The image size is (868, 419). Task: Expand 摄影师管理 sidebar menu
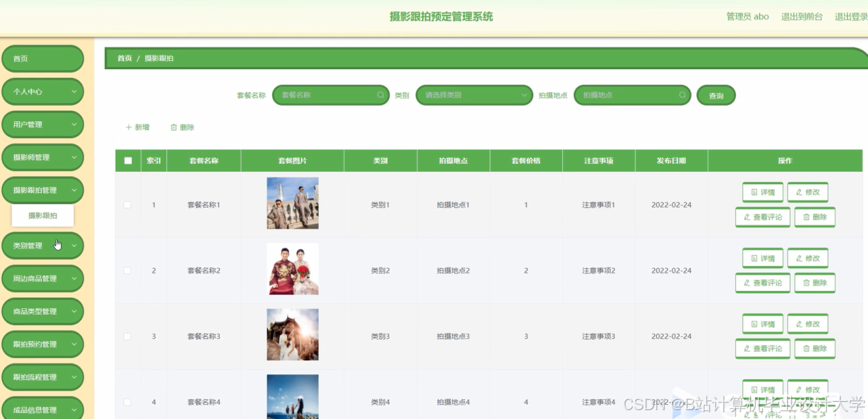(43, 157)
